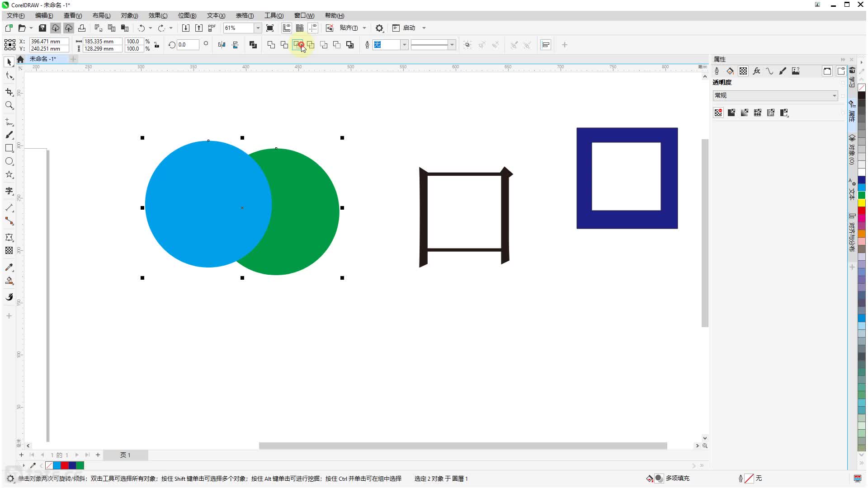This screenshot has height=488, width=868.
Task: Toggle show rulers button
Action: 287,28
